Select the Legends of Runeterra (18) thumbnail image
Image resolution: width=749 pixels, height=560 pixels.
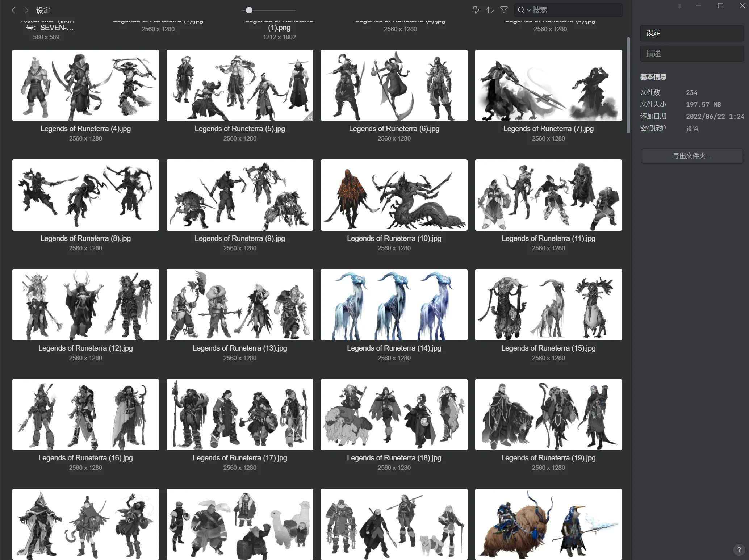(394, 415)
